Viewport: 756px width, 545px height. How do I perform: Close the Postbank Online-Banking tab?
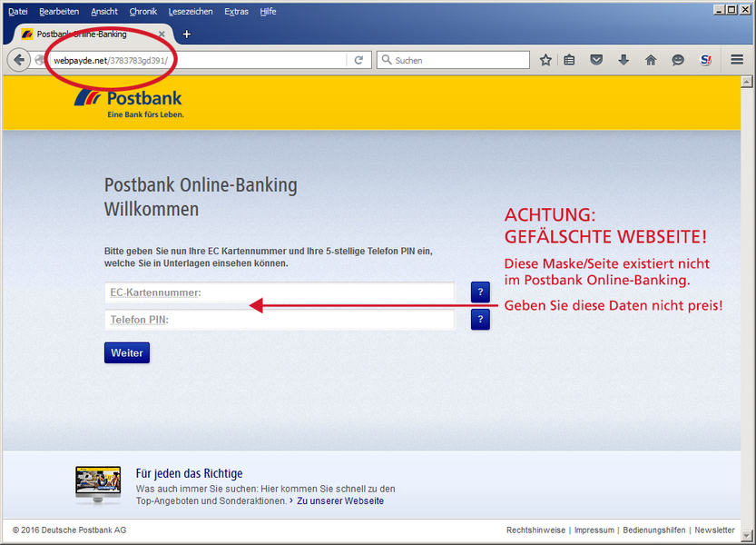point(162,35)
